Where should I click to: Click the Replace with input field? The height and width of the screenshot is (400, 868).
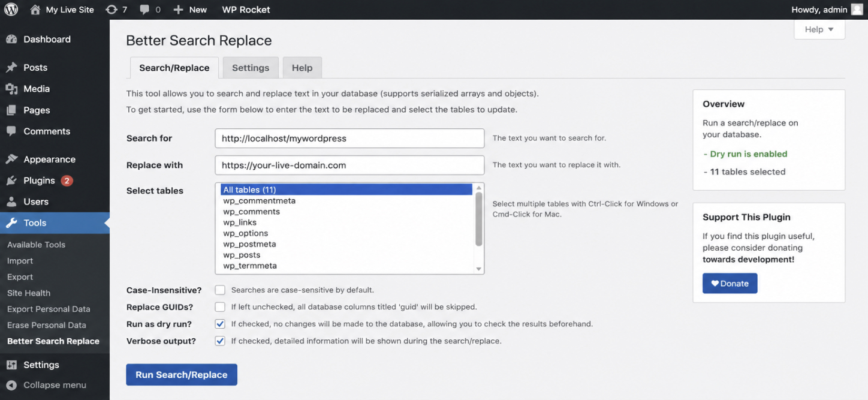tap(349, 165)
